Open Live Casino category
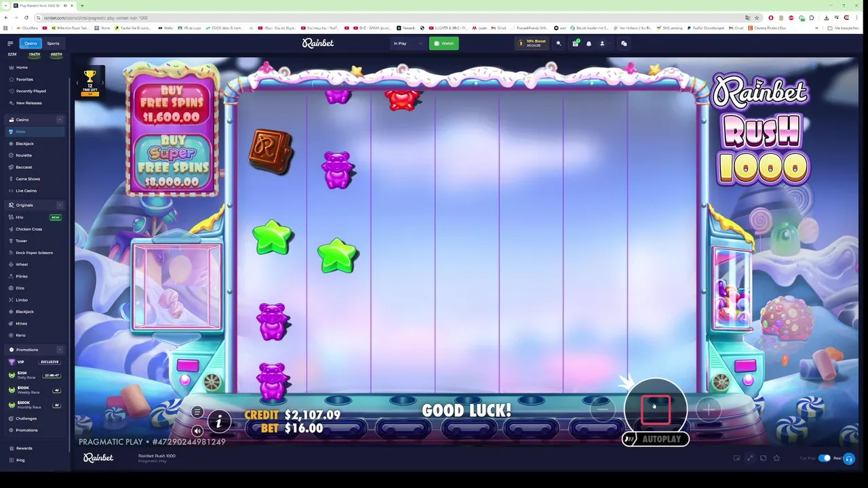Viewport: 868px width, 488px height. (x=26, y=191)
